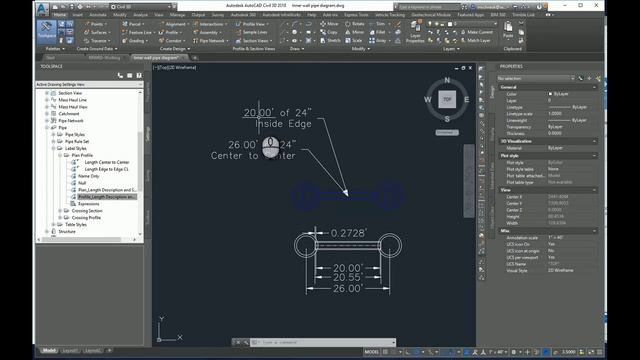The image size is (640, 360).
Task: Select the Stretch tool
Action: [330, 41]
